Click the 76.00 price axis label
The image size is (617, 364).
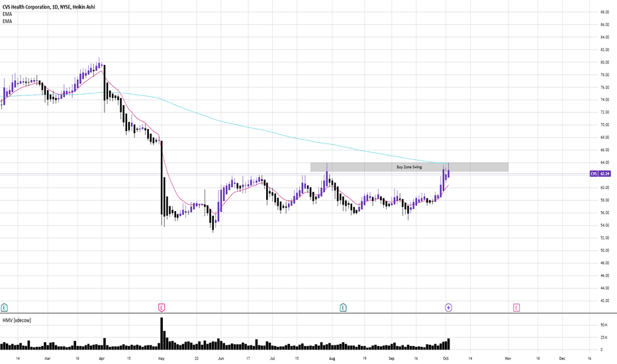[604, 87]
